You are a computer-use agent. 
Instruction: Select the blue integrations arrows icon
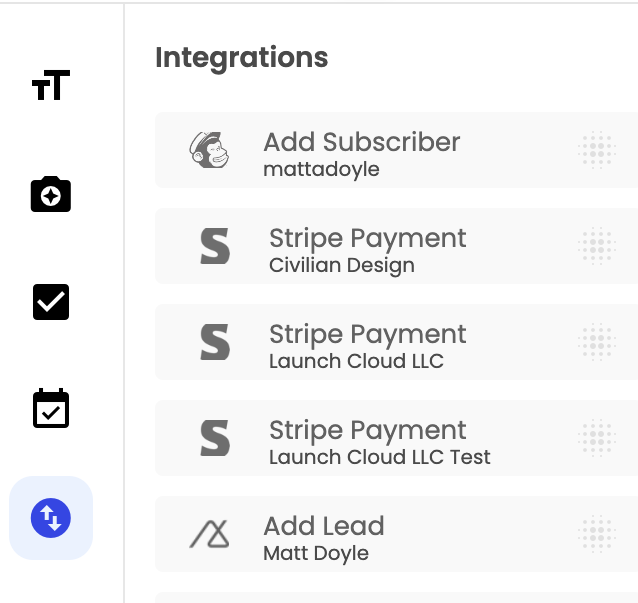click(51, 518)
